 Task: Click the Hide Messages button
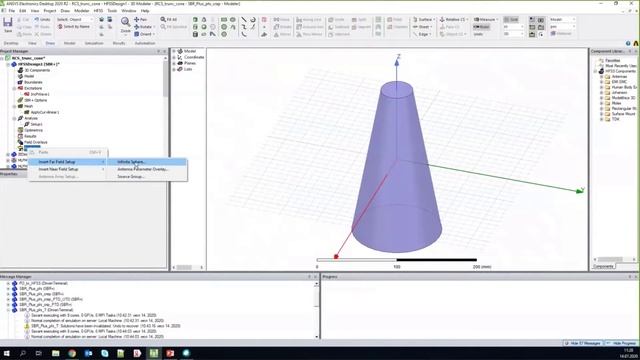584,343
